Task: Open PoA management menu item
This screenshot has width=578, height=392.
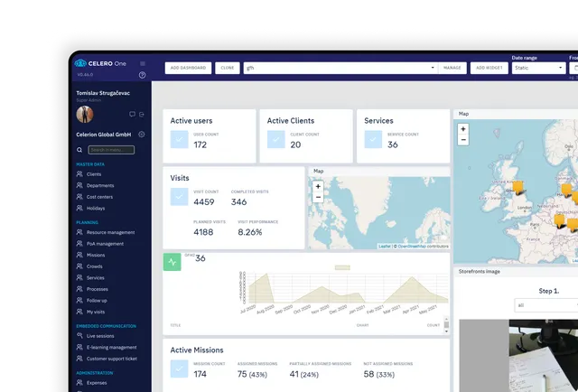Action: click(105, 244)
